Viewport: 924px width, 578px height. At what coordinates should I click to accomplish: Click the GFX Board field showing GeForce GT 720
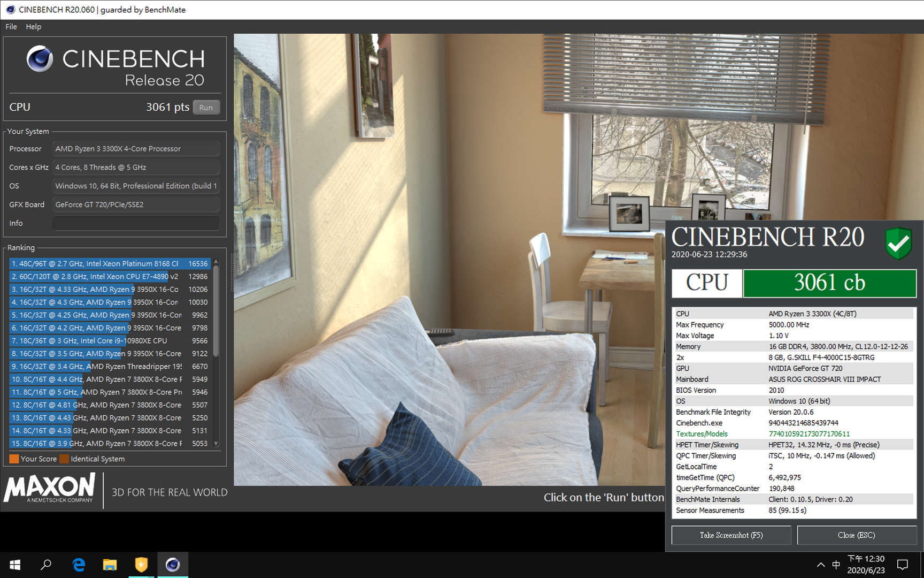point(136,204)
